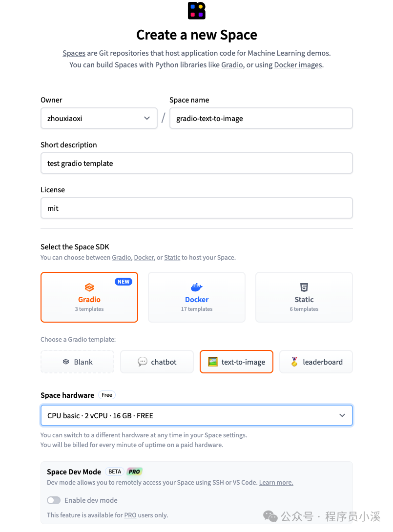This screenshot has width=393, height=532.
Task: Select the leaderboard template
Action: [316, 362]
